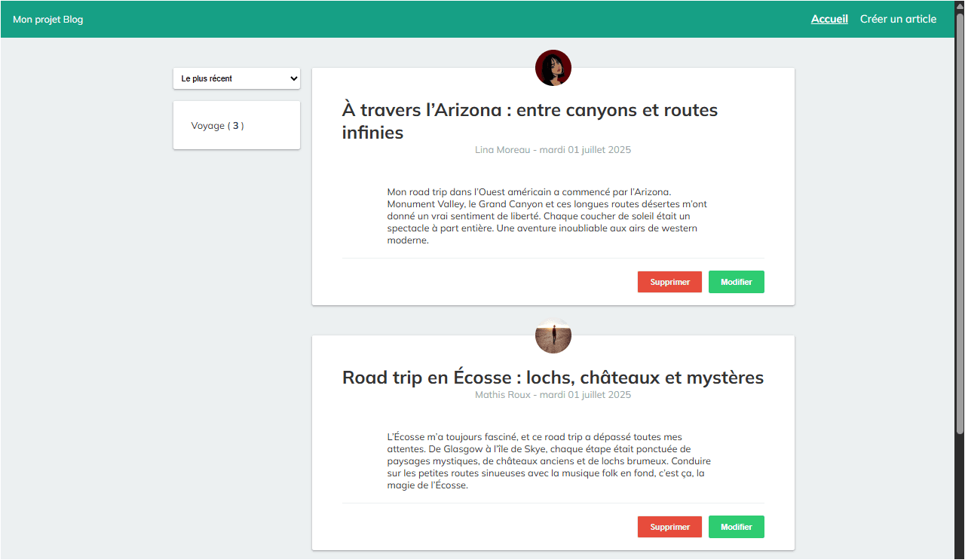The image size is (965, 560).
Task: Click Mathis Roux's avatar picture
Action: (x=553, y=335)
